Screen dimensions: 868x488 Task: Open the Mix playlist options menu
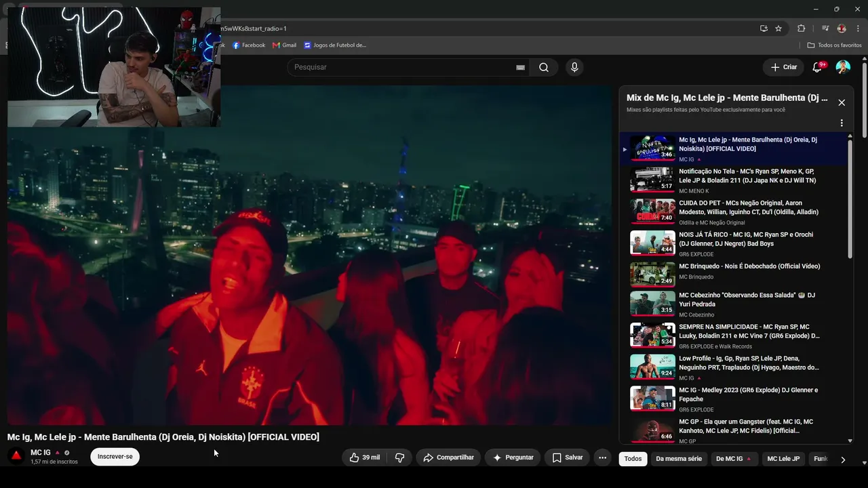tap(842, 123)
